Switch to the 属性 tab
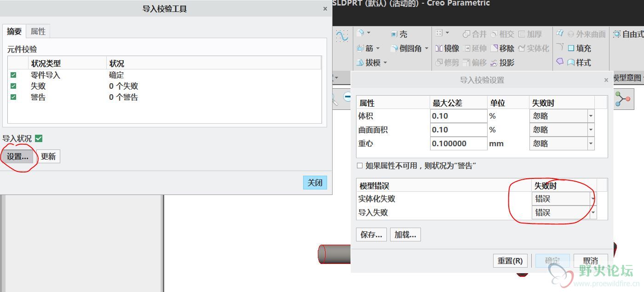Image resolution: width=644 pixels, height=292 pixels. (x=38, y=31)
